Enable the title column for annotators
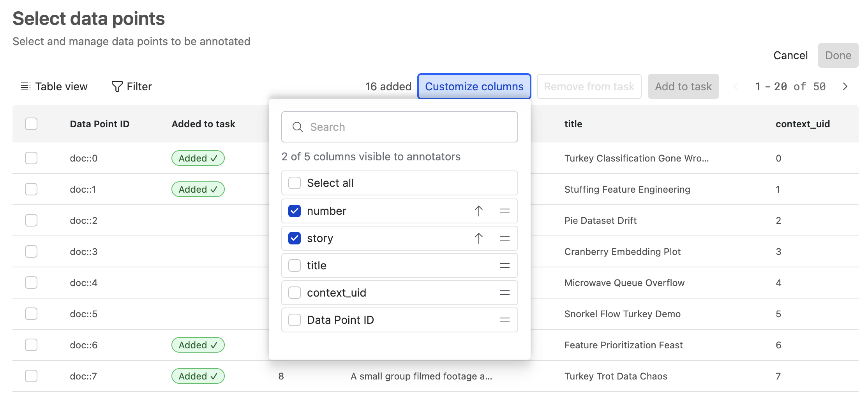868x397 pixels. point(295,265)
